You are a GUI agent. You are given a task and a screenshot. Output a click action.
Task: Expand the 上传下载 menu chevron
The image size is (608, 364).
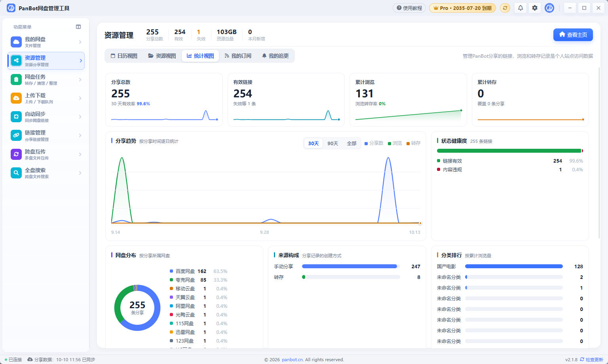pyautogui.click(x=80, y=98)
